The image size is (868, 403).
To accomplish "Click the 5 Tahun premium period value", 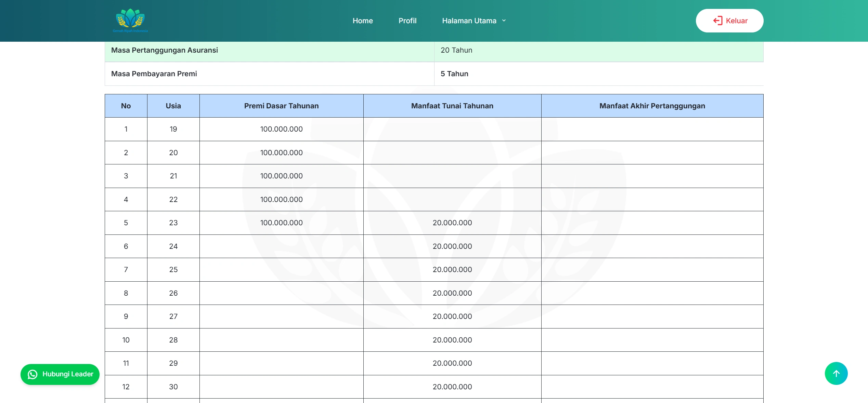I will click(454, 74).
